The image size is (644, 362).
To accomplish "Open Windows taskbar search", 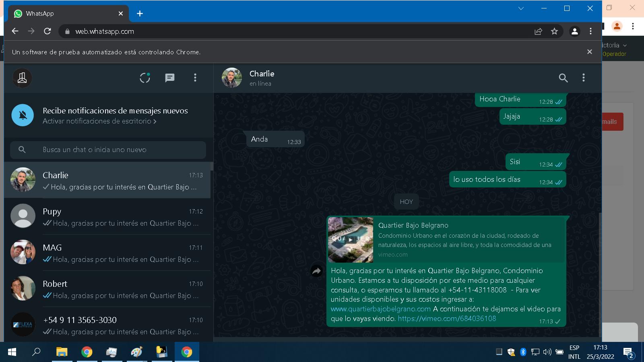I will click(36, 352).
